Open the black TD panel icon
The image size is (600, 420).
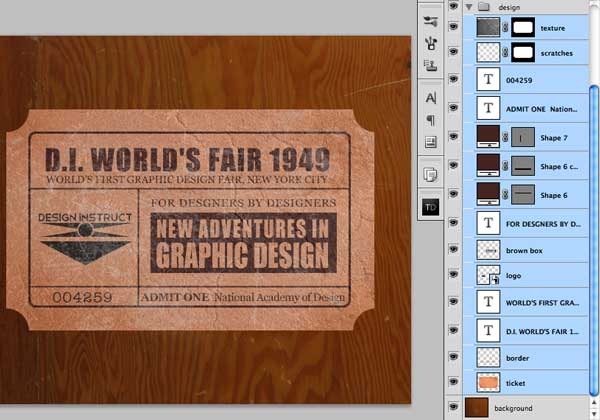coord(431,207)
